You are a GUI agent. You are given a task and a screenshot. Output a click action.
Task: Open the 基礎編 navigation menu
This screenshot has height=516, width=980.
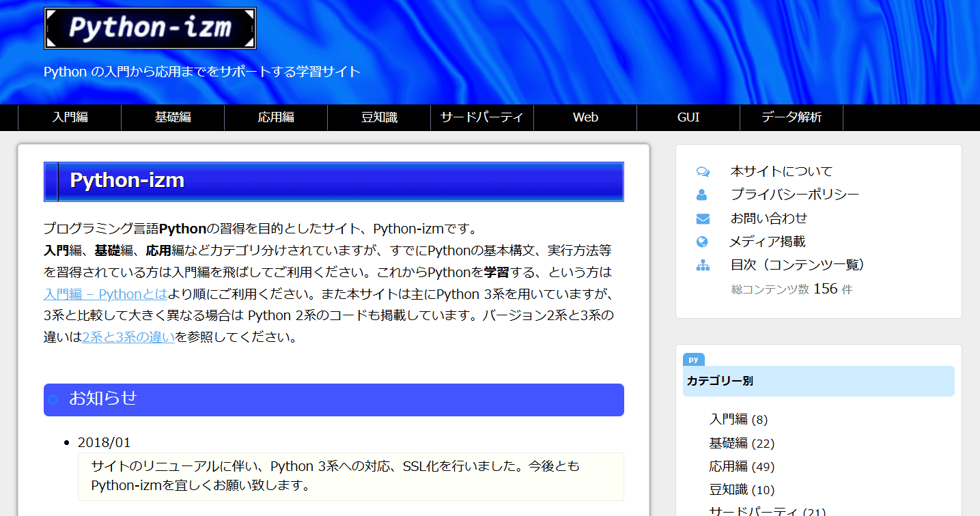pyautogui.click(x=173, y=117)
